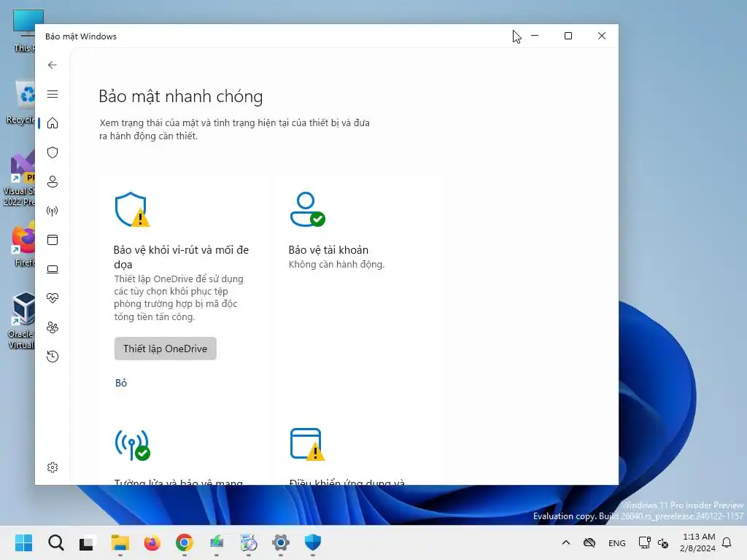
Task: Open Windows Security shield on taskbar
Action: [312, 542]
